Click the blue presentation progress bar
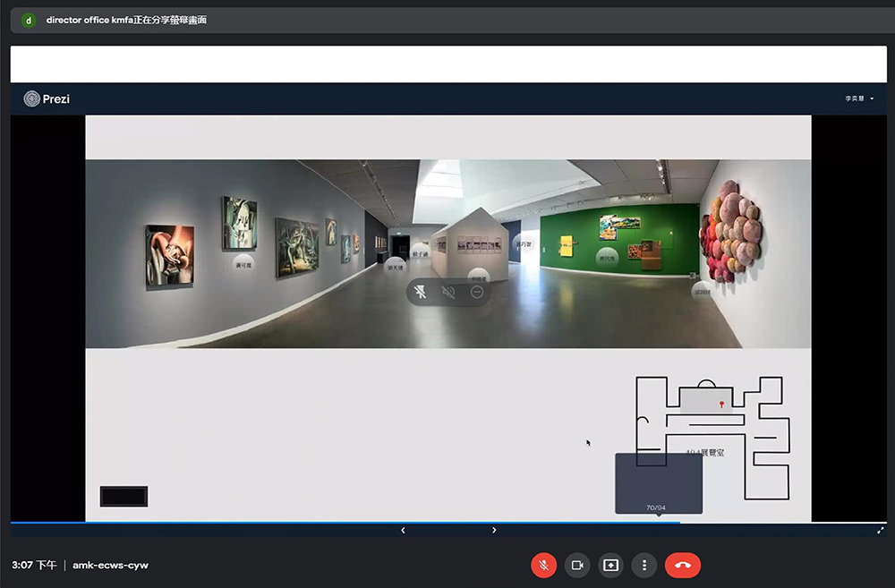Viewport: 895px width, 588px height. 345,523
